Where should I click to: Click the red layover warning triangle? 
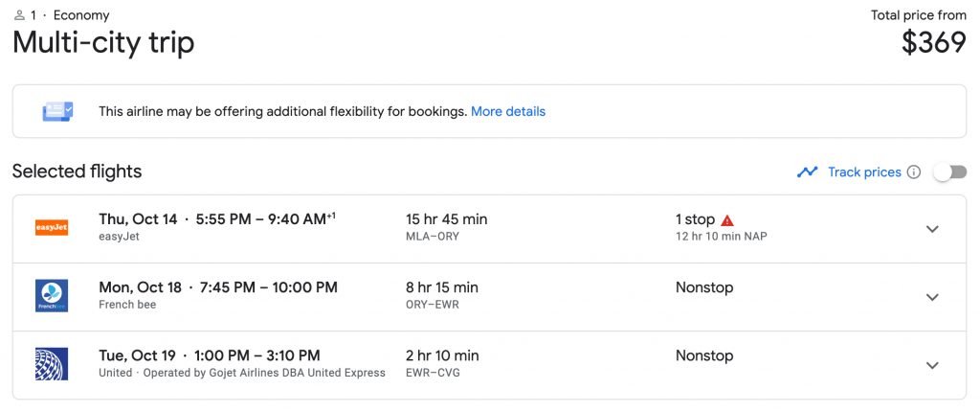pos(727,219)
